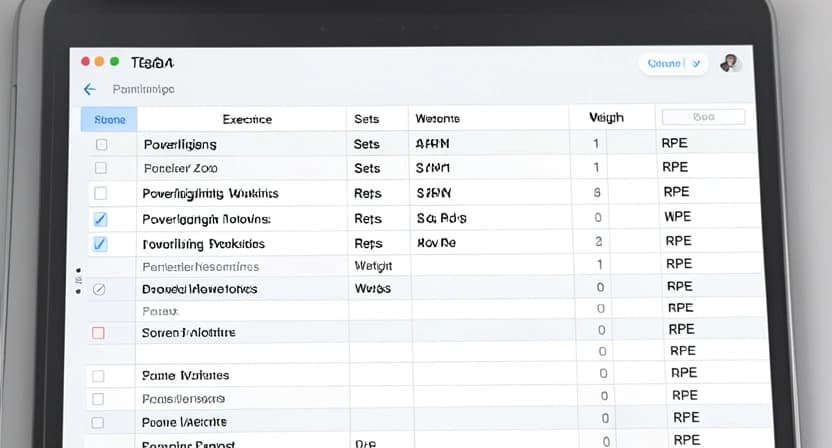Click the RPE cell in Sorrent Inlotitire row
The height and width of the screenshot is (448, 832).
(x=681, y=329)
